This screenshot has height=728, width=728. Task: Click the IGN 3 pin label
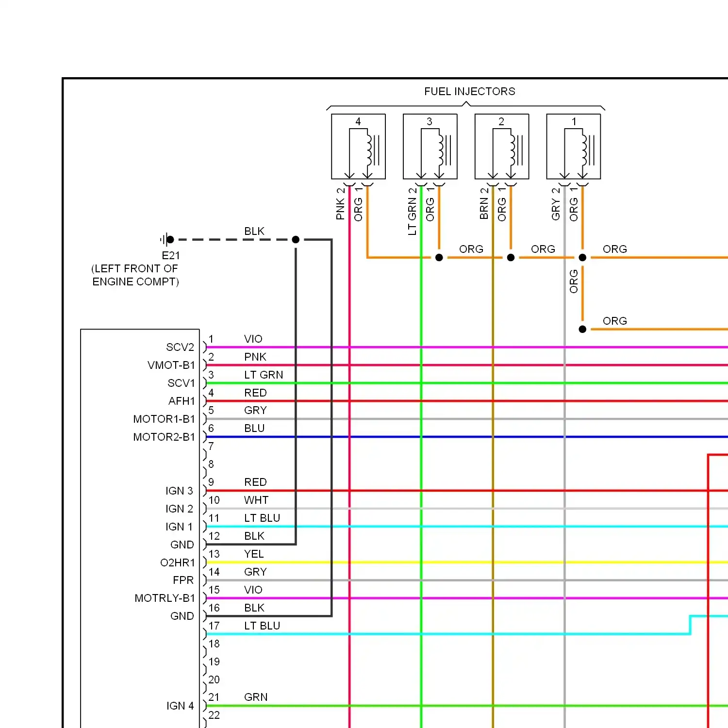coord(179,491)
